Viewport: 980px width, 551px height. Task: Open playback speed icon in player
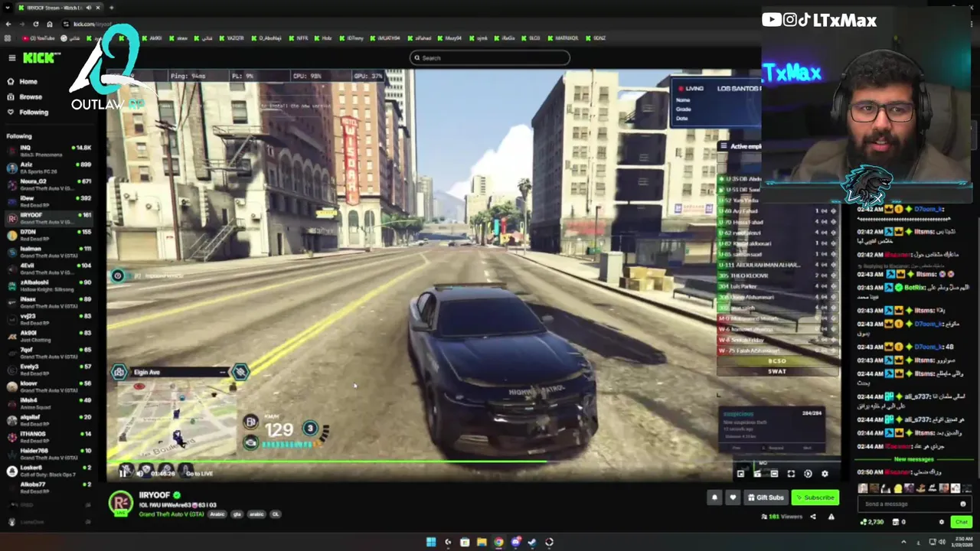(x=808, y=474)
